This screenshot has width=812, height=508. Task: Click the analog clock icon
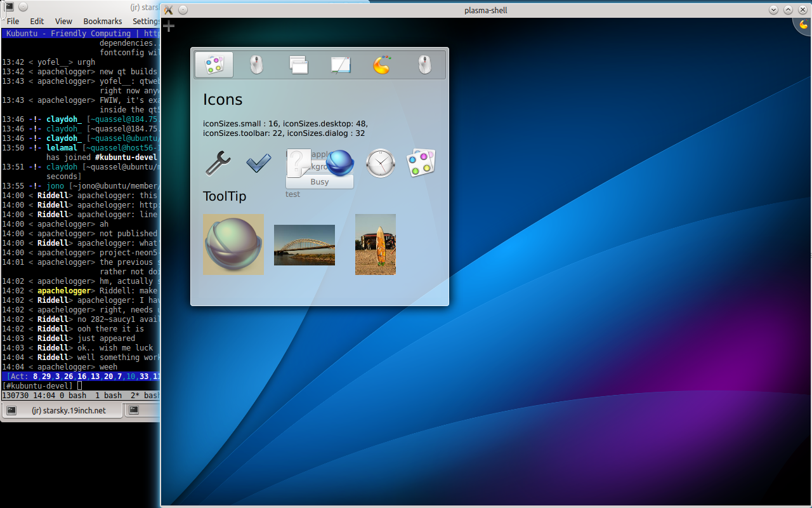click(x=381, y=163)
